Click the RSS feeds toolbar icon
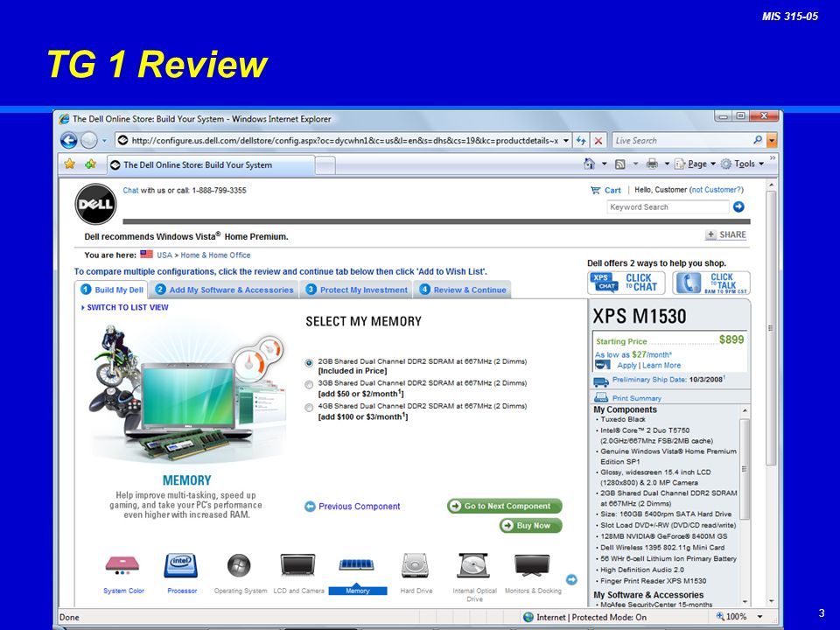 619,164
